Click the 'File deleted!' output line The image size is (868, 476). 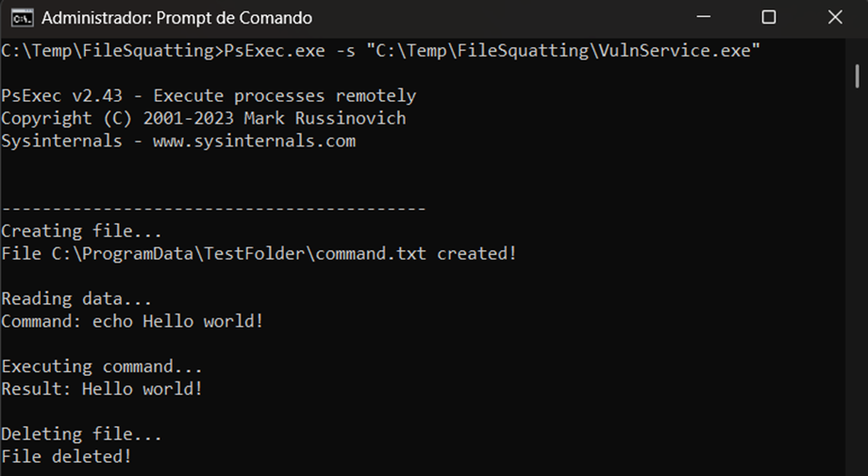tap(66, 457)
